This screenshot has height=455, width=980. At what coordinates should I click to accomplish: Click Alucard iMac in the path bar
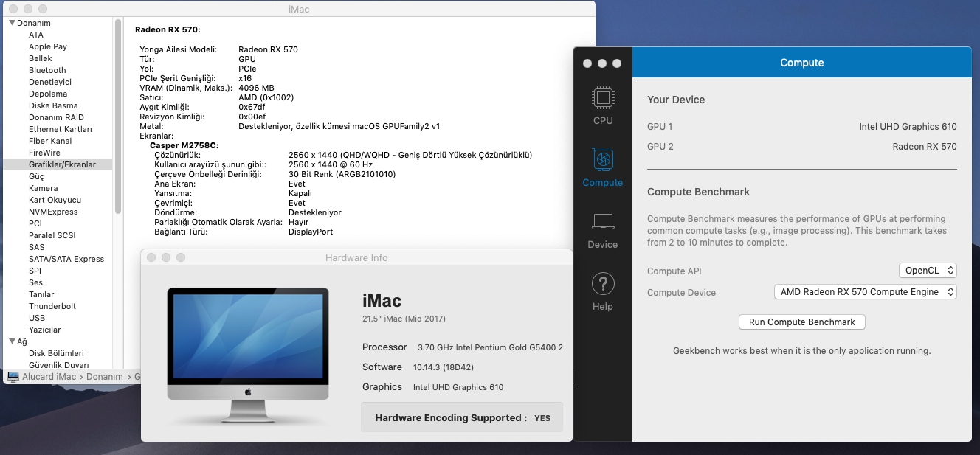(49, 376)
